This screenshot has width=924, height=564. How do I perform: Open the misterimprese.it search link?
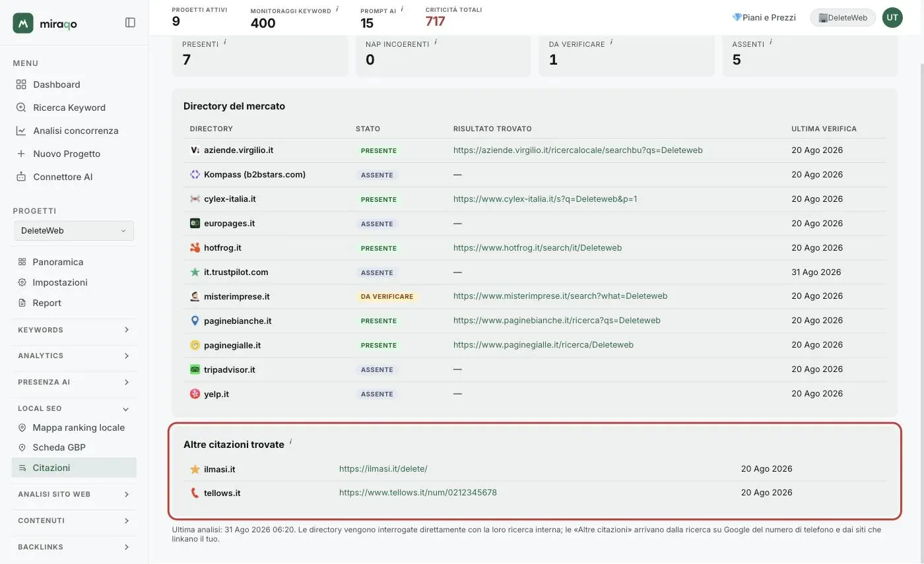(560, 296)
